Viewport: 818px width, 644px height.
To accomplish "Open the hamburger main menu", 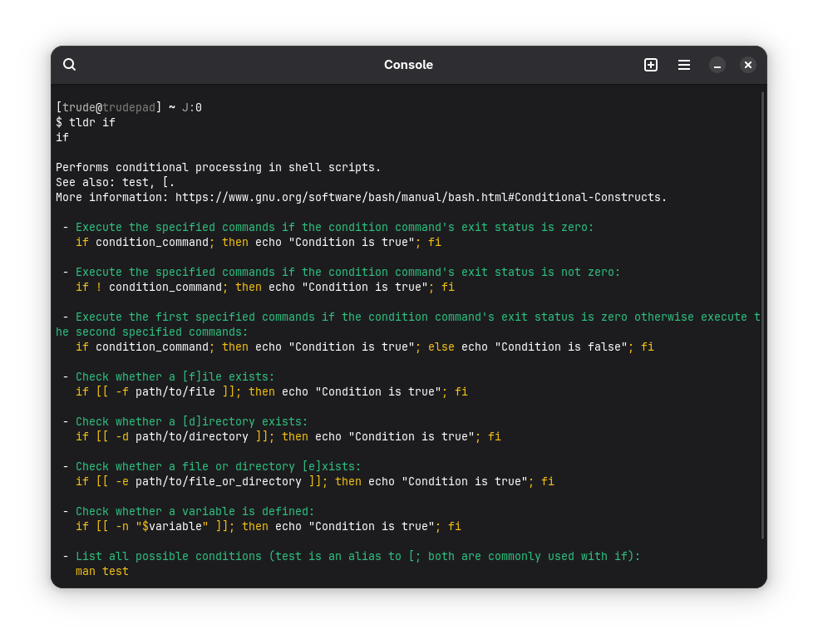I will [684, 65].
